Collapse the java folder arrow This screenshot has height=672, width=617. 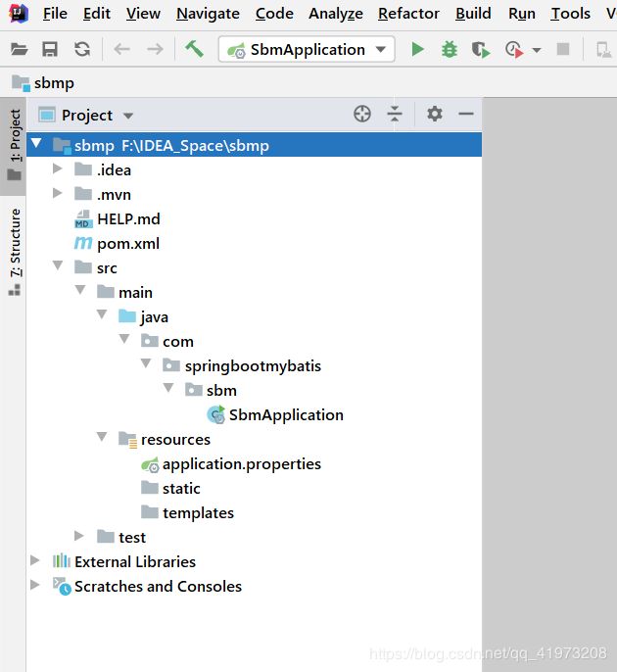pyautogui.click(x=102, y=314)
